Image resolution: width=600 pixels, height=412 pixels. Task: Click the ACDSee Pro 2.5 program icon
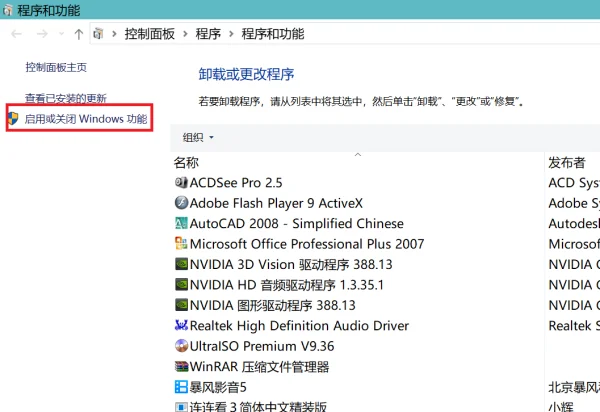tap(181, 182)
